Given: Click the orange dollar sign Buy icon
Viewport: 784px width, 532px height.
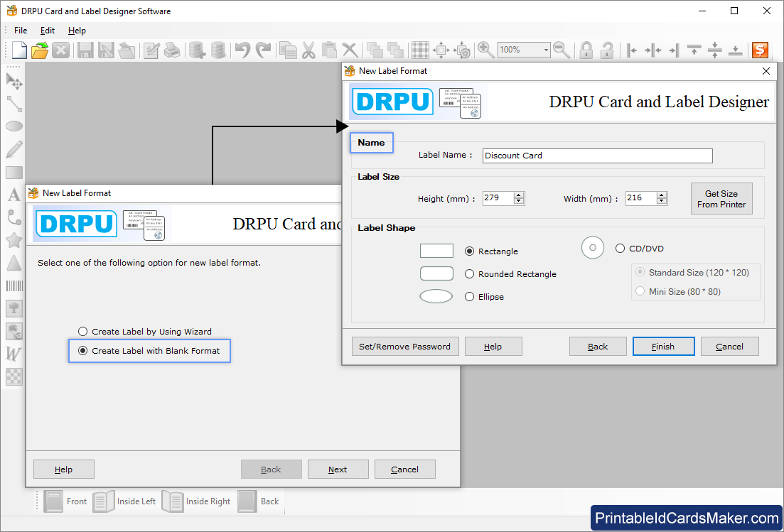Looking at the screenshot, I should click(760, 50).
